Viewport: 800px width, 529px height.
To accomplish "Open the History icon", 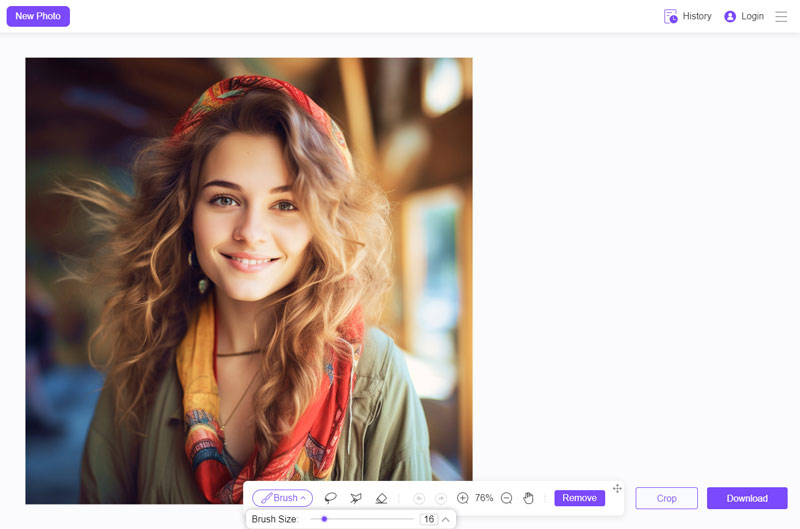I will coord(670,16).
